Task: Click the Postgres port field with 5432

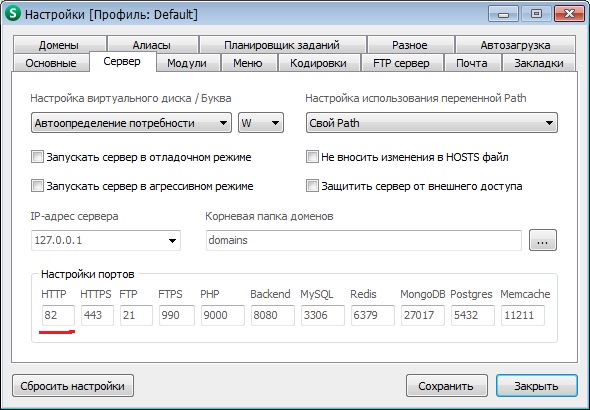Action: (473, 315)
